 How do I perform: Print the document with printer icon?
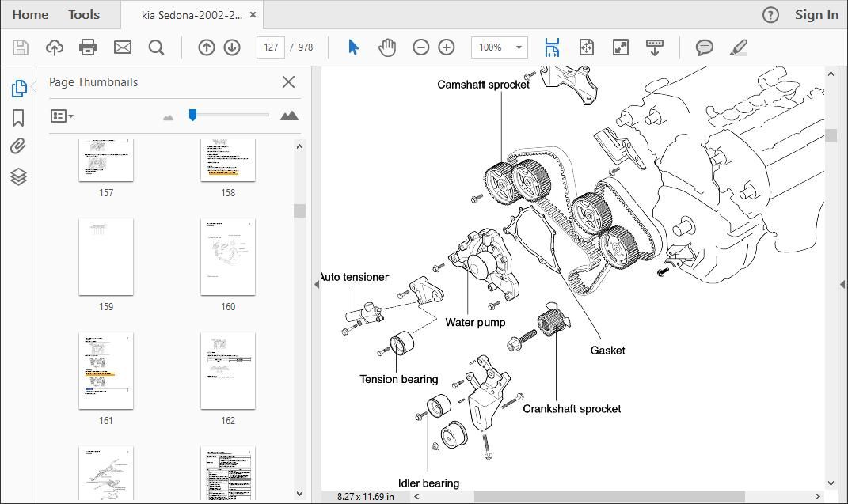click(x=88, y=47)
